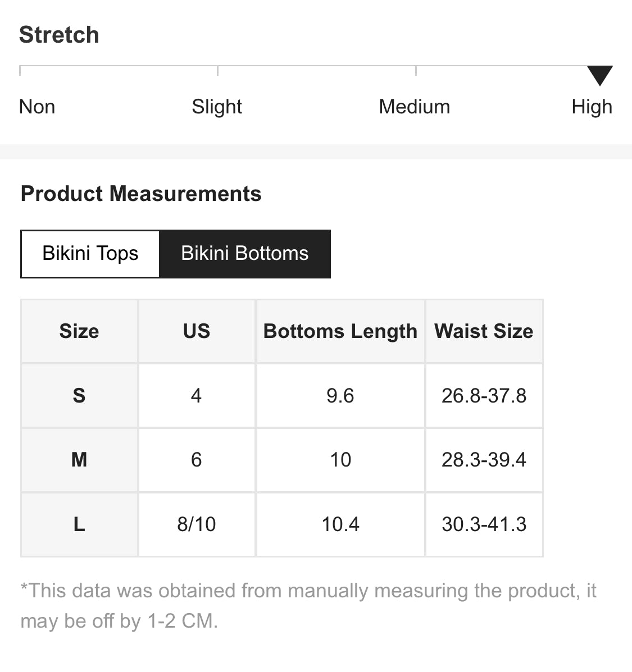
Task: Click the Waist Size column header
Action: point(484,331)
